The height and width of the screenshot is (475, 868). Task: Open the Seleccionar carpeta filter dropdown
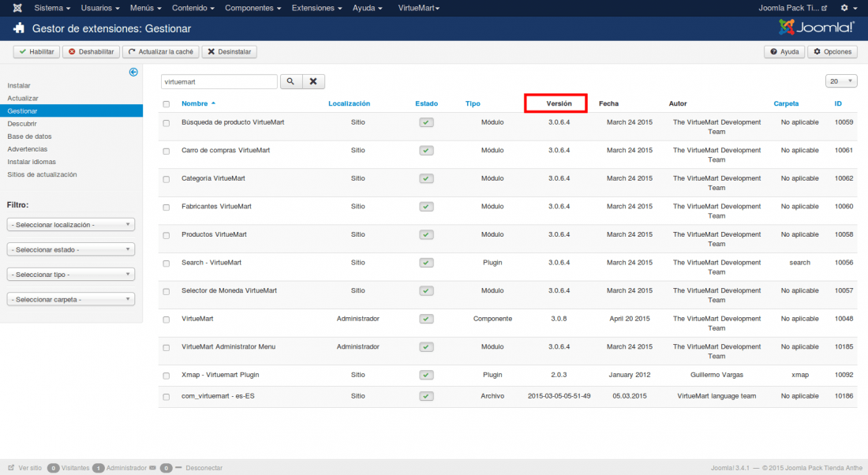click(71, 300)
